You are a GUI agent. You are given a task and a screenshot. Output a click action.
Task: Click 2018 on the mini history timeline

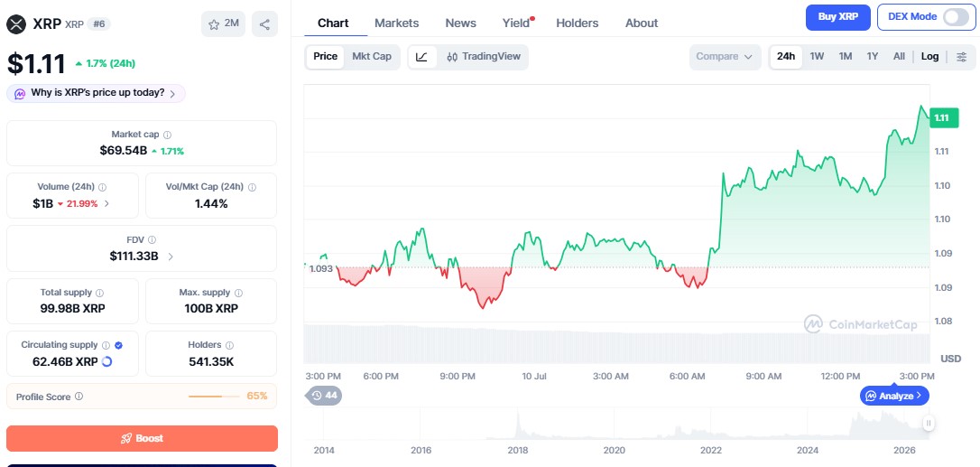518,450
